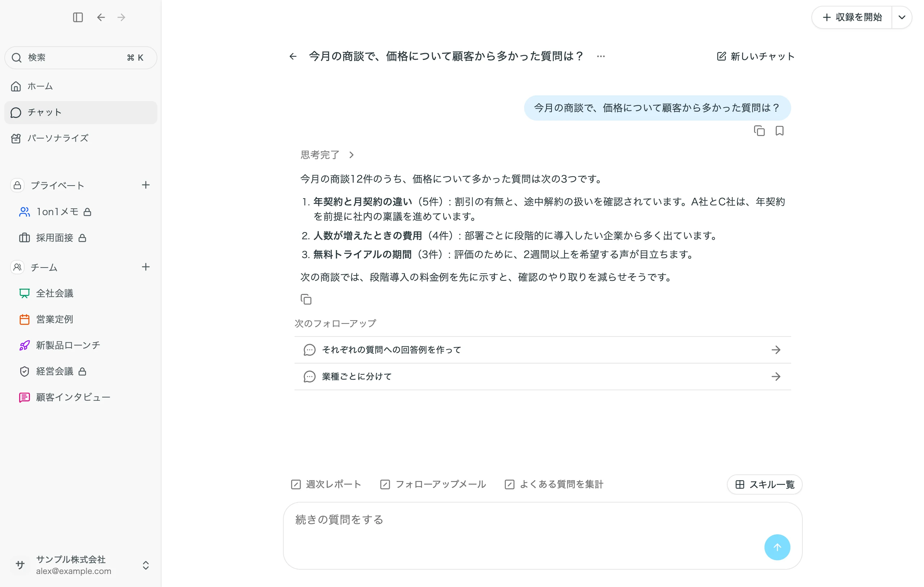
Task: Open ホーム in the sidebar
Action: pyautogui.click(x=80, y=86)
